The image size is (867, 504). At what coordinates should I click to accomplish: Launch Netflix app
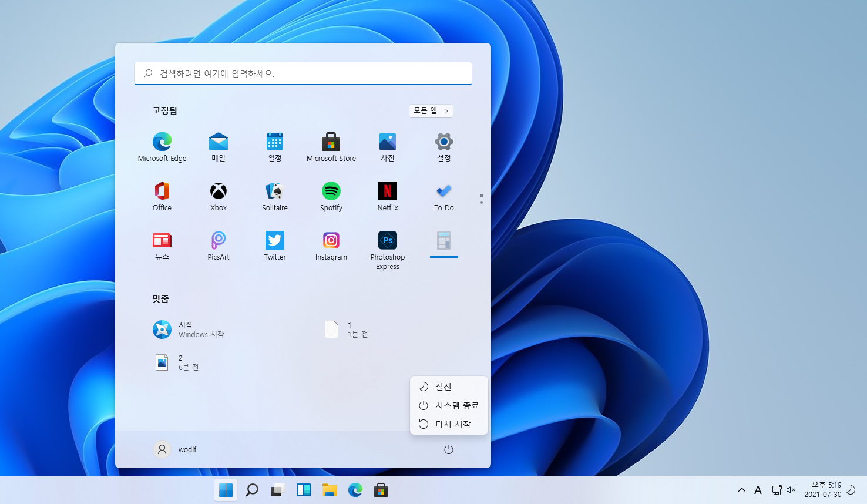click(388, 196)
